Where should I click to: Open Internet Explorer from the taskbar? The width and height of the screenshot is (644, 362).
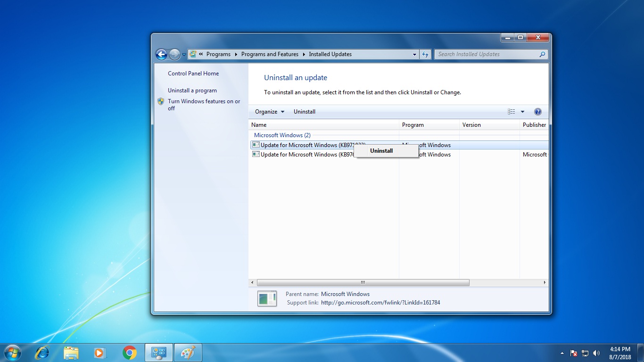click(41, 352)
